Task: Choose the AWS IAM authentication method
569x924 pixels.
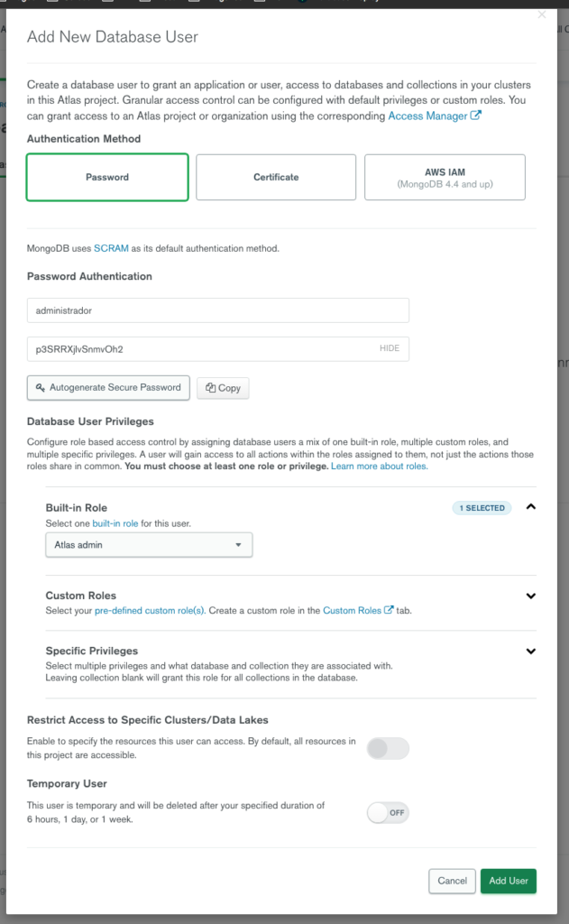Action: click(445, 177)
